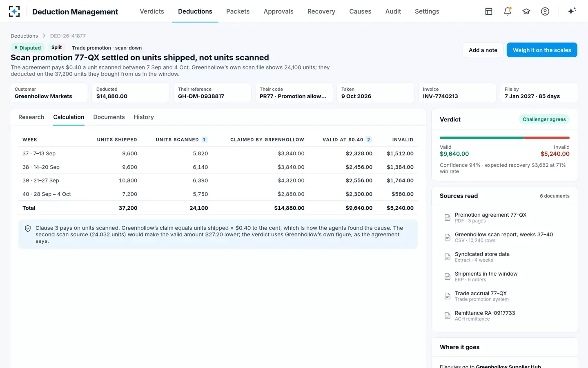Launch the sparkle AI assistant icon
Screen dimensions: 588x368
click(x=572, y=11)
